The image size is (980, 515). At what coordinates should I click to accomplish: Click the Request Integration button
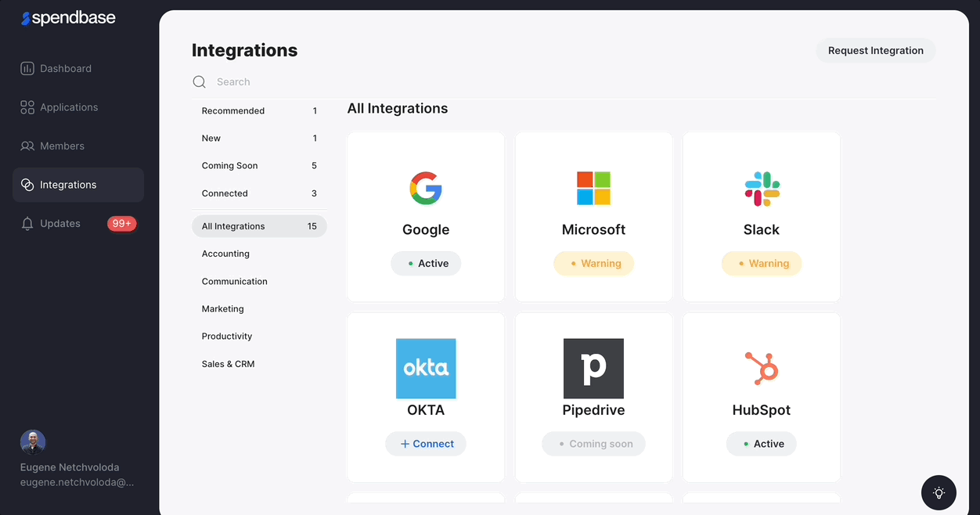pyautogui.click(x=875, y=51)
